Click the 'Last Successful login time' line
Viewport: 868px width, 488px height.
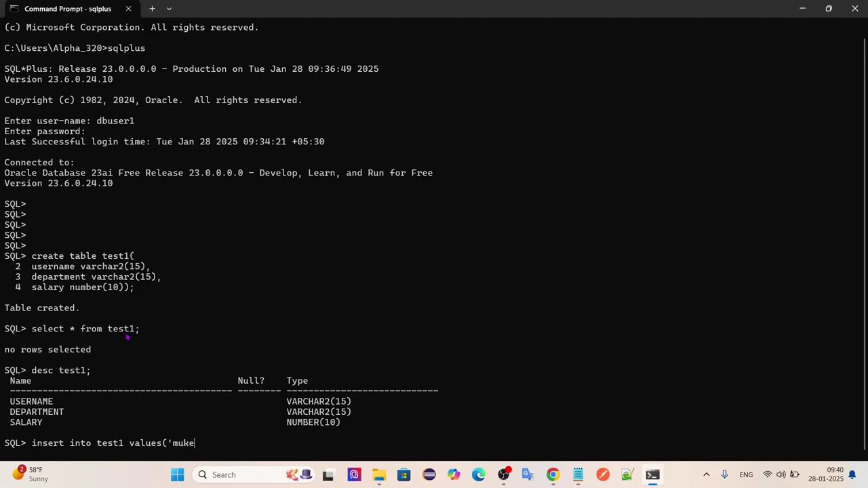coord(164,142)
